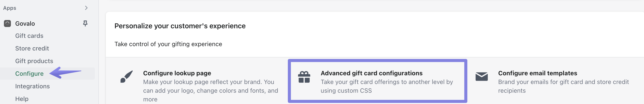Image resolution: width=644 pixels, height=104 pixels.
Task: Open Gift cards in the Govalo menu
Action: [29, 36]
